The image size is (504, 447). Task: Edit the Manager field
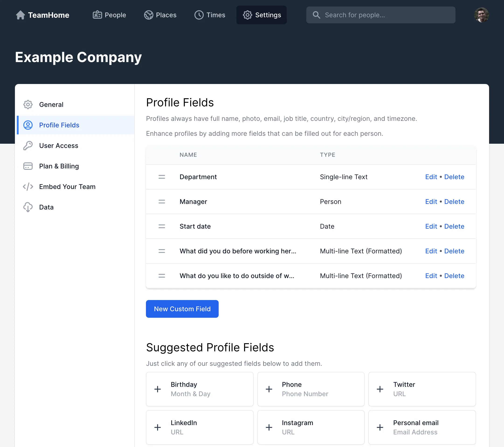431,202
